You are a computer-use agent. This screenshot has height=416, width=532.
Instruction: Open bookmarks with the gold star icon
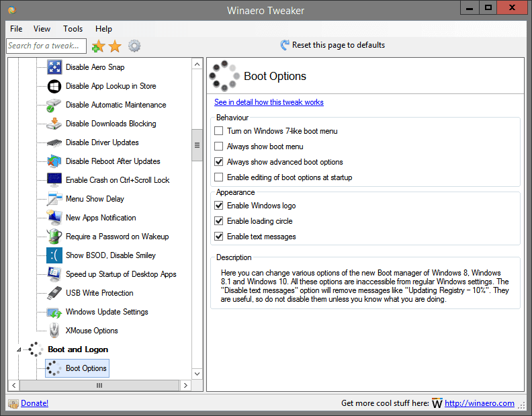[115, 46]
